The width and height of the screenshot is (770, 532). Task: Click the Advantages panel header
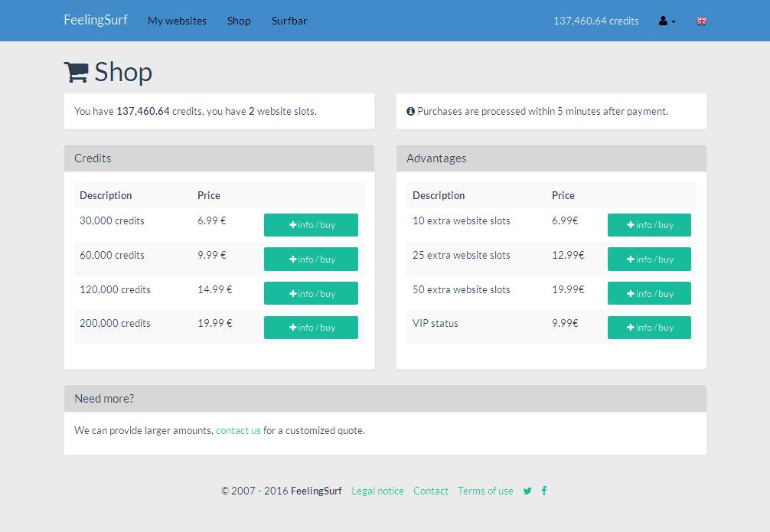[x=551, y=158]
